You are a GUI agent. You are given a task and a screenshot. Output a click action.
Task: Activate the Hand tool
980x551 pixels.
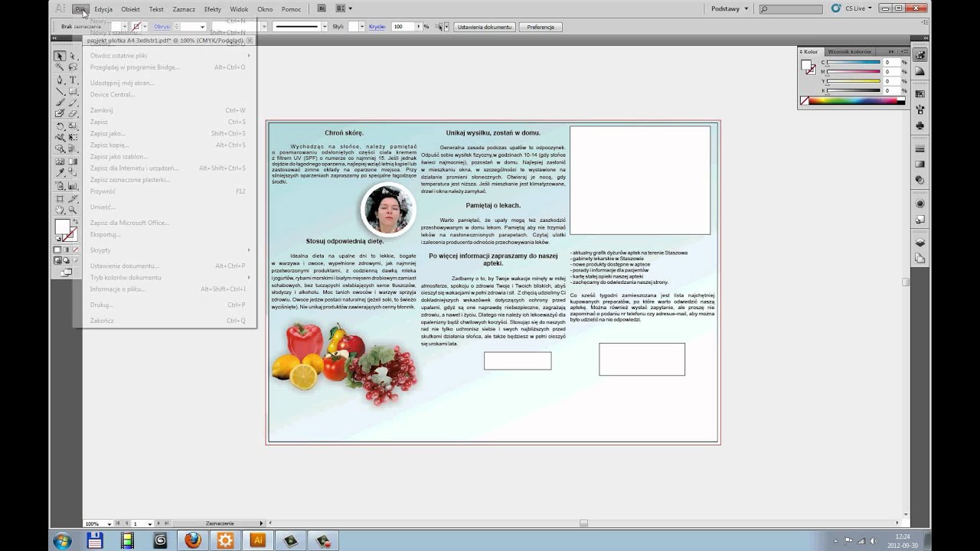tap(60, 209)
